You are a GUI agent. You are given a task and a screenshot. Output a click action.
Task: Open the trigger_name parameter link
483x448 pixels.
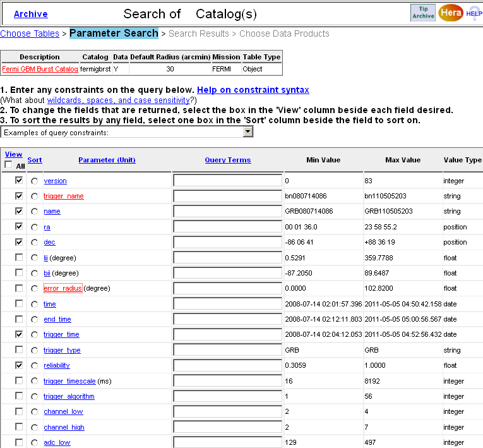tap(64, 196)
